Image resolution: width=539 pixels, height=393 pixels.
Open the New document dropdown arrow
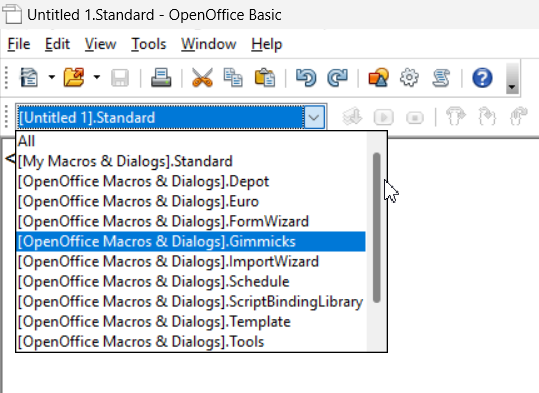(x=52, y=77)
